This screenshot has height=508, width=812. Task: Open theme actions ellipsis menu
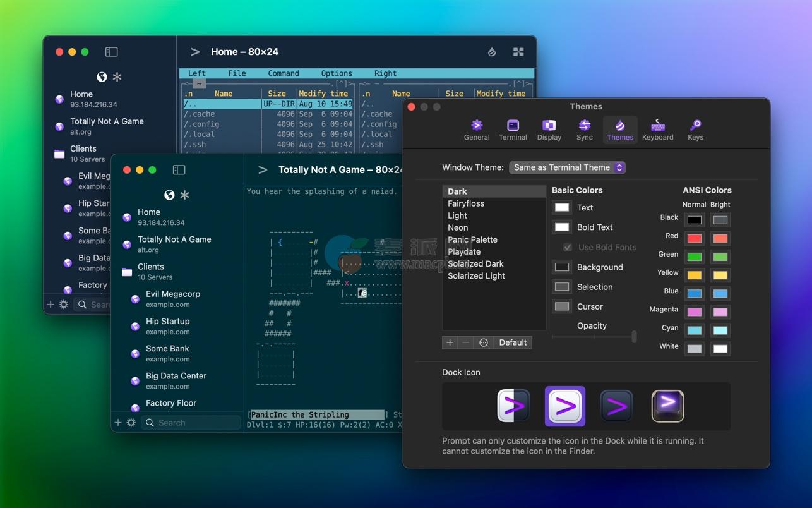[484, 342]
